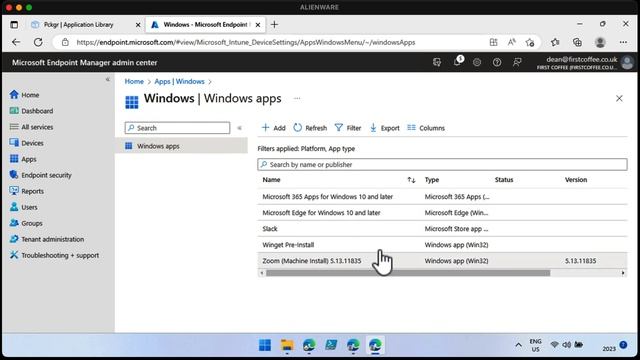This screenshot has height=360, width=640.
Task: Open portal settings gear
Action: click(x=477, y=62)
